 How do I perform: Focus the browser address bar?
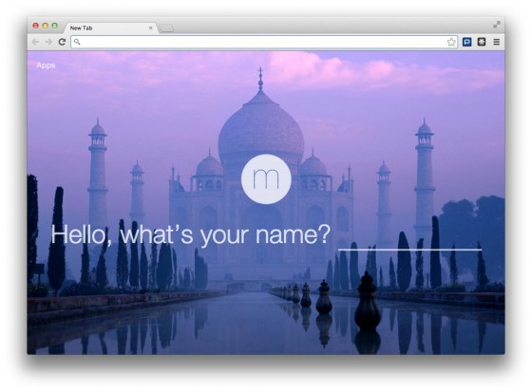coord(264,42)
